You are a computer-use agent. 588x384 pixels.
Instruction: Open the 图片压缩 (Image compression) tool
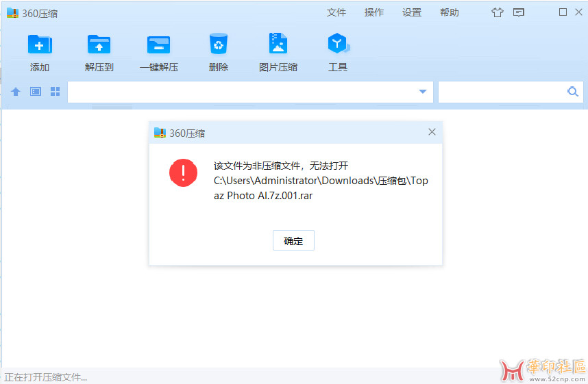278,44
